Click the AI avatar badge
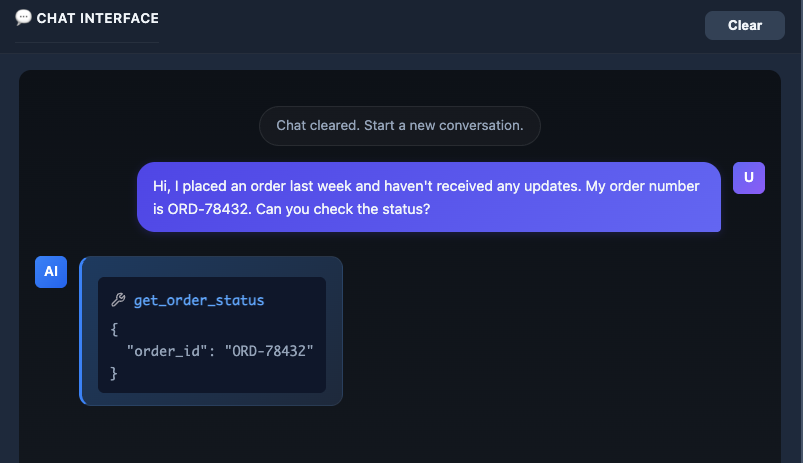The height and width of the screenshot is (463, 803). [50, 271]
